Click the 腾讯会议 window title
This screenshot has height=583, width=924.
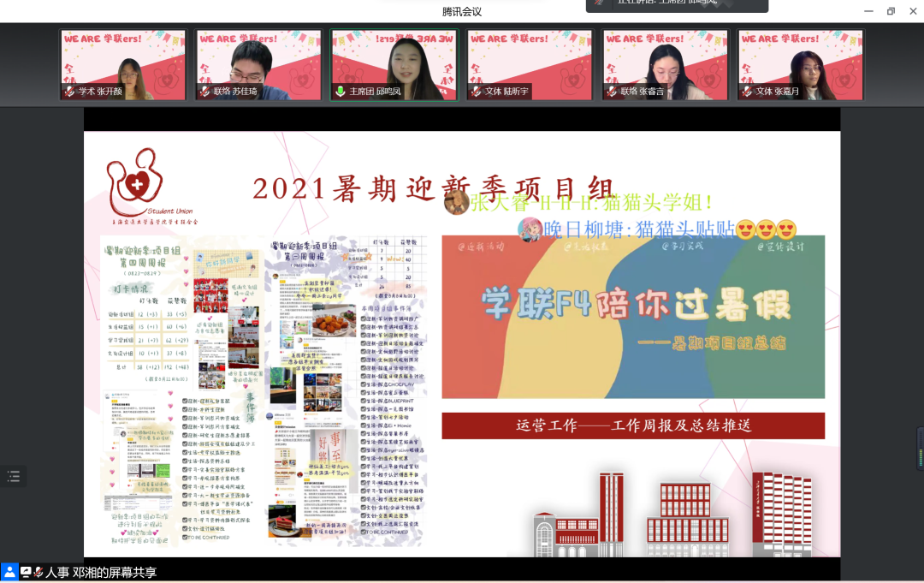462,11
